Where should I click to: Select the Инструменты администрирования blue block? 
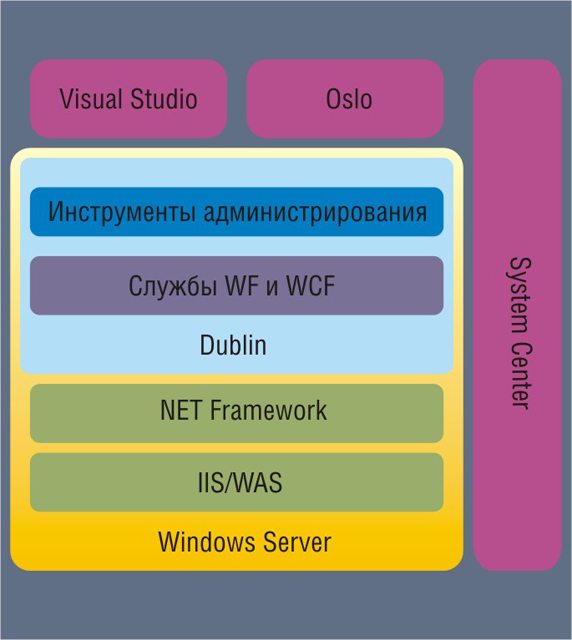(x=237, y=212)
